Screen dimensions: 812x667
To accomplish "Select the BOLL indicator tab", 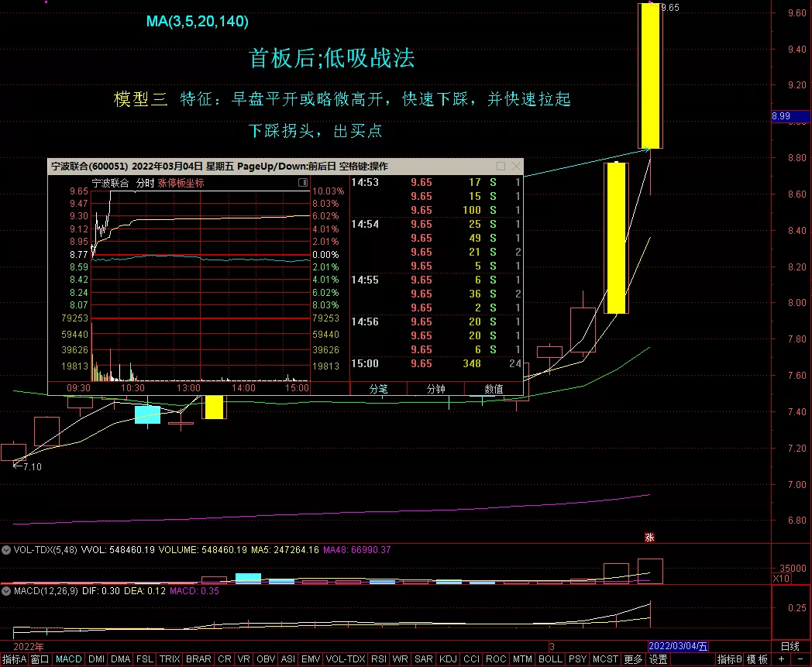I will pos(550,659).
